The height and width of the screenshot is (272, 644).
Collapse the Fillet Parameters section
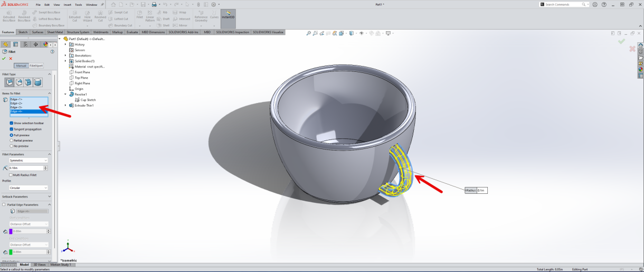pos(49,154)
